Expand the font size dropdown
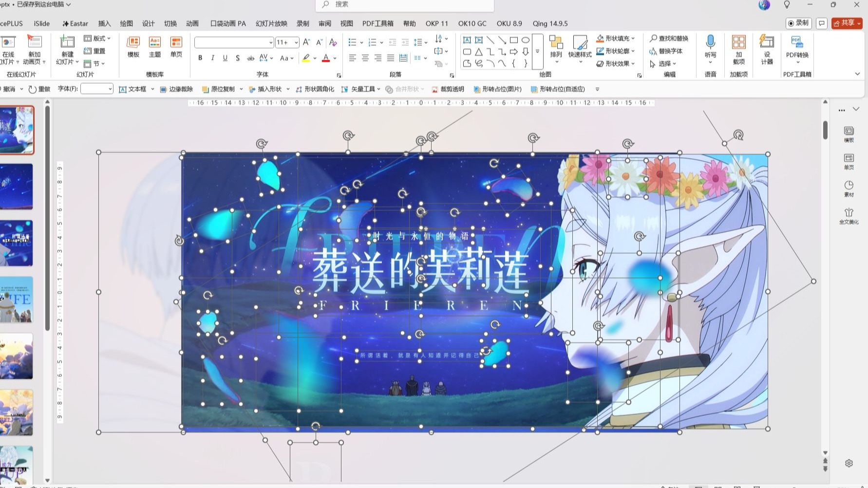 tap(296, 42)
